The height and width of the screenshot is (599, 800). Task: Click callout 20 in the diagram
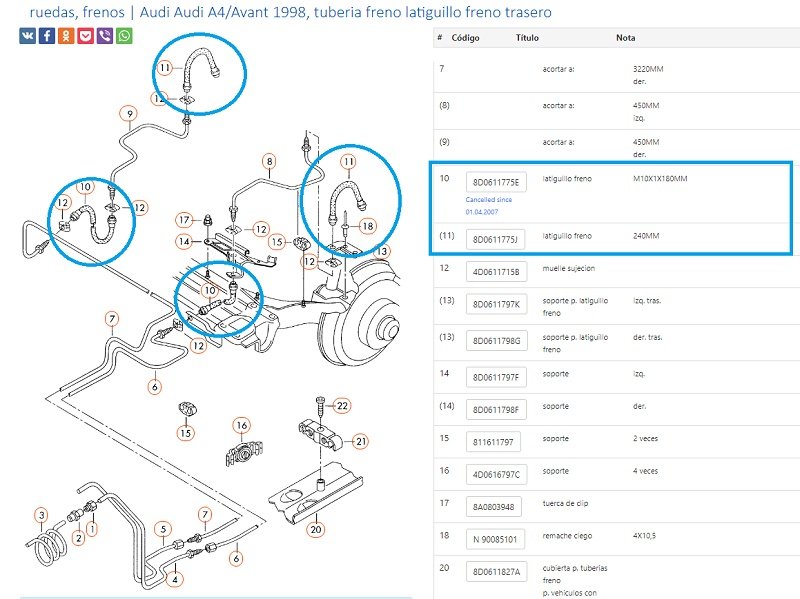point(316,529)
